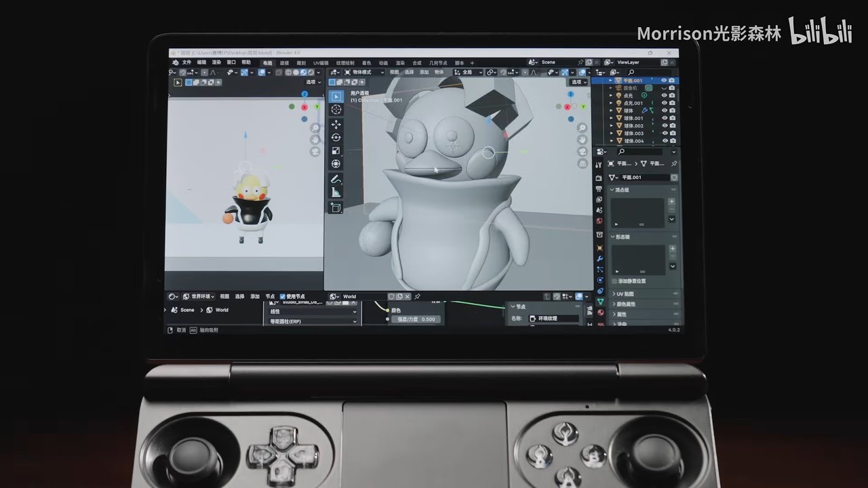The image size is (868, 488).
Task: Click the perspective/orthographic grid gizmo button
Action: point(583,164)
